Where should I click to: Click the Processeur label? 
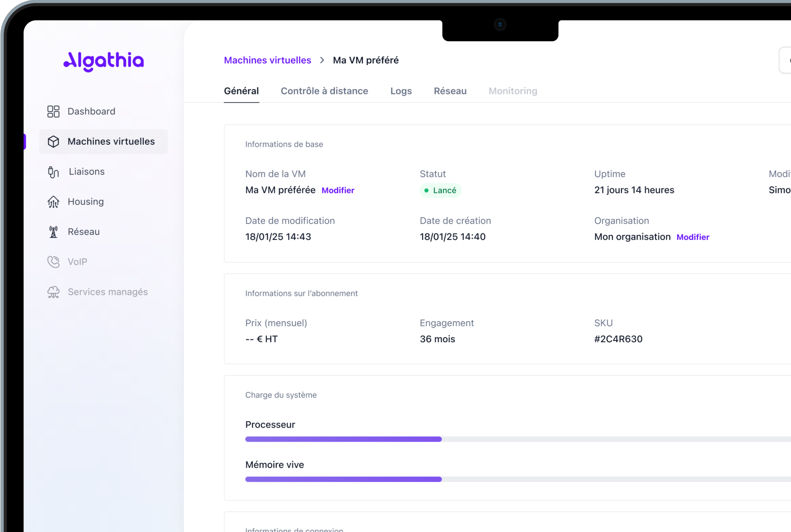point(270,425)
